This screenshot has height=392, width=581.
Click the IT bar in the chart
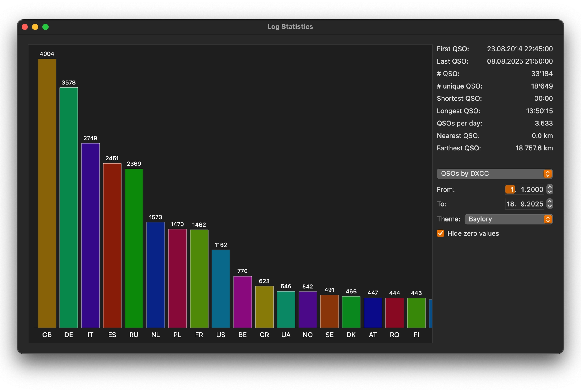pos(91,235)
